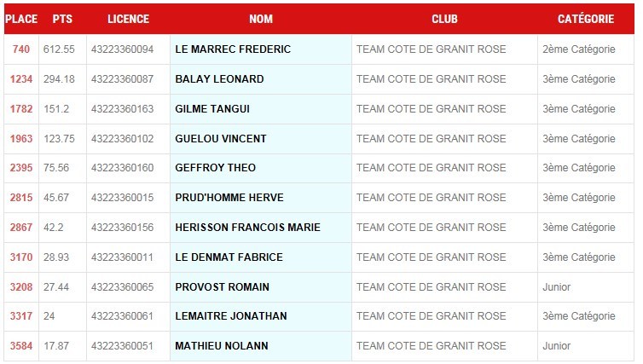The image size is (643, 364).
Task: Select HERISSON FRANCOIS MARIE
Action: pos(247,228)
